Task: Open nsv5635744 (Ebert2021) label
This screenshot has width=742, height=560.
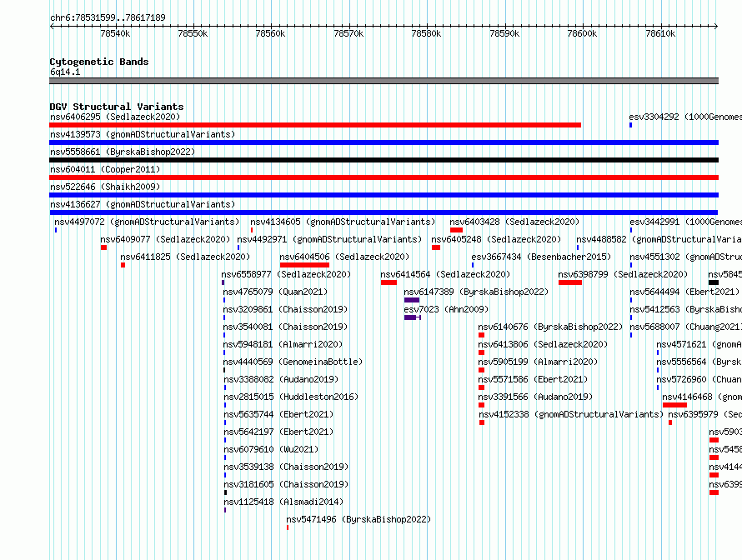Action: point(278,414)
